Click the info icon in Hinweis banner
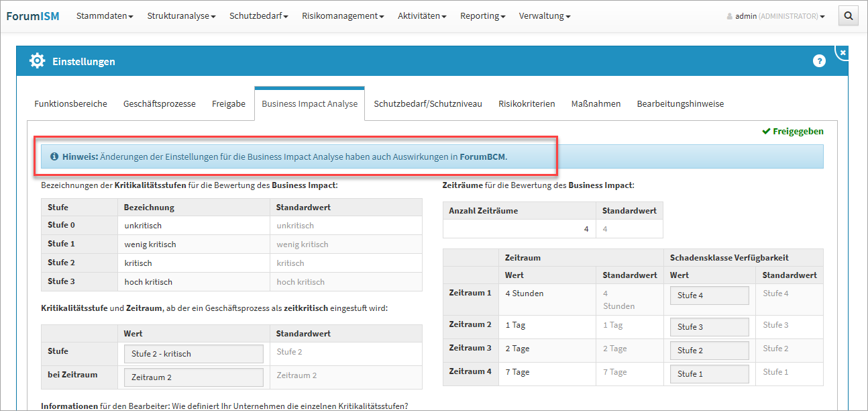 click(54, 156)
